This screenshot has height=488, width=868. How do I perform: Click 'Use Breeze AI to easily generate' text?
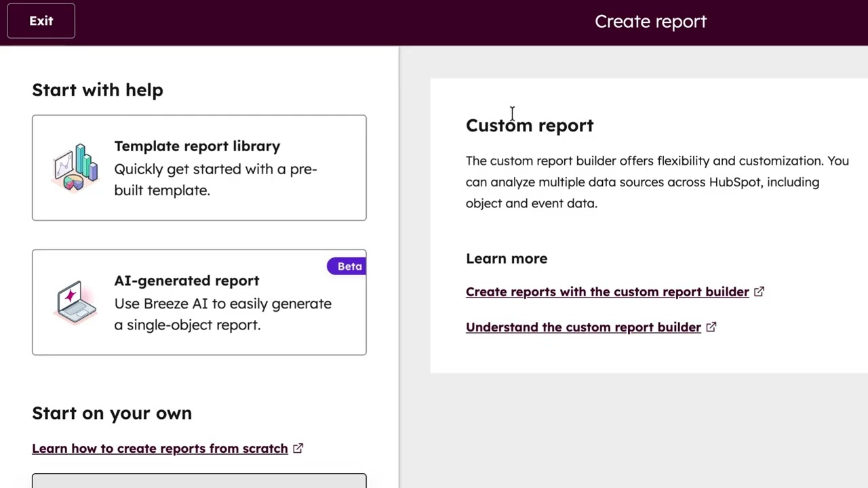coord(222,314)
